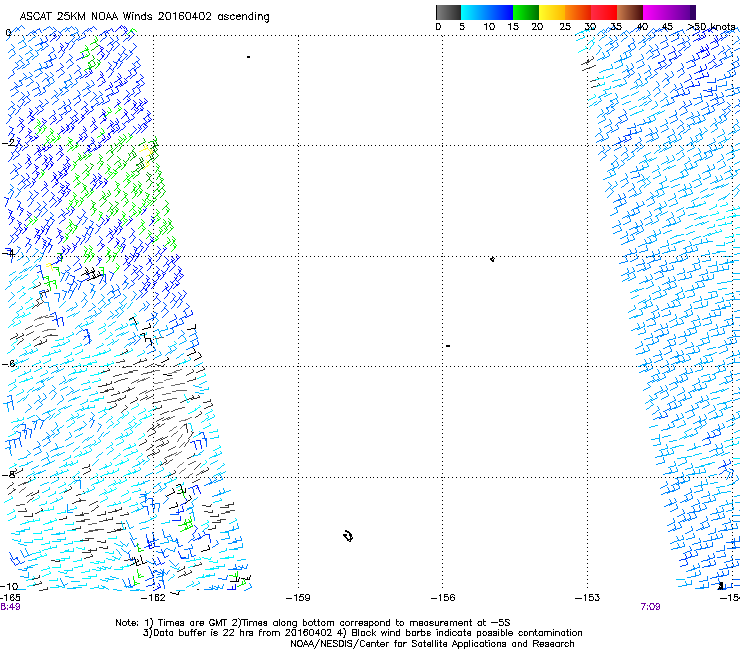Click the NOAA/NESDIS credit line
Viewport: 740px width, 650px height.
pyautogui.click(x=432, y=644)
